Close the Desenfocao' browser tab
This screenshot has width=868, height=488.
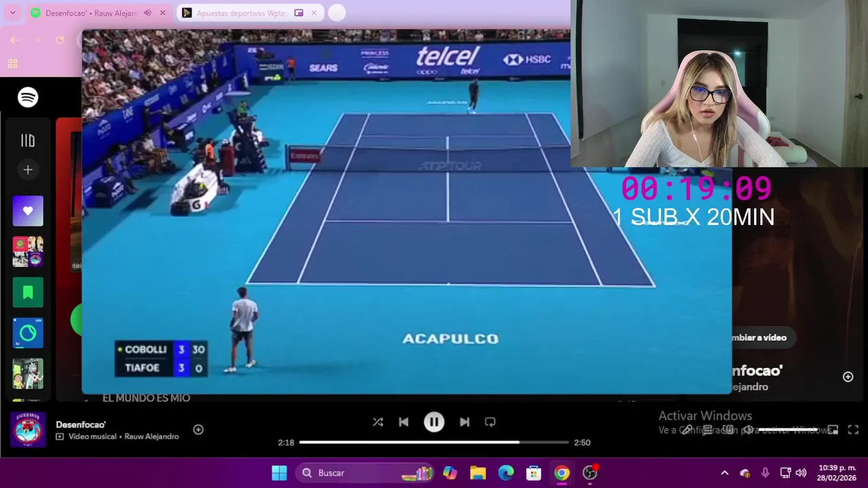pyautogui.click(x=162, y=13)
